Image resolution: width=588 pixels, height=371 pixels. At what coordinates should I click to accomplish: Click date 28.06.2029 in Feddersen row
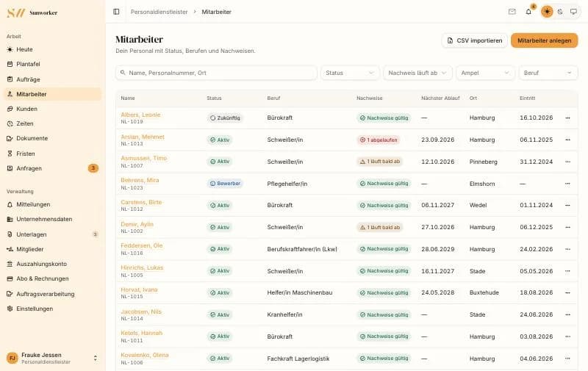[x=437, y=249]
